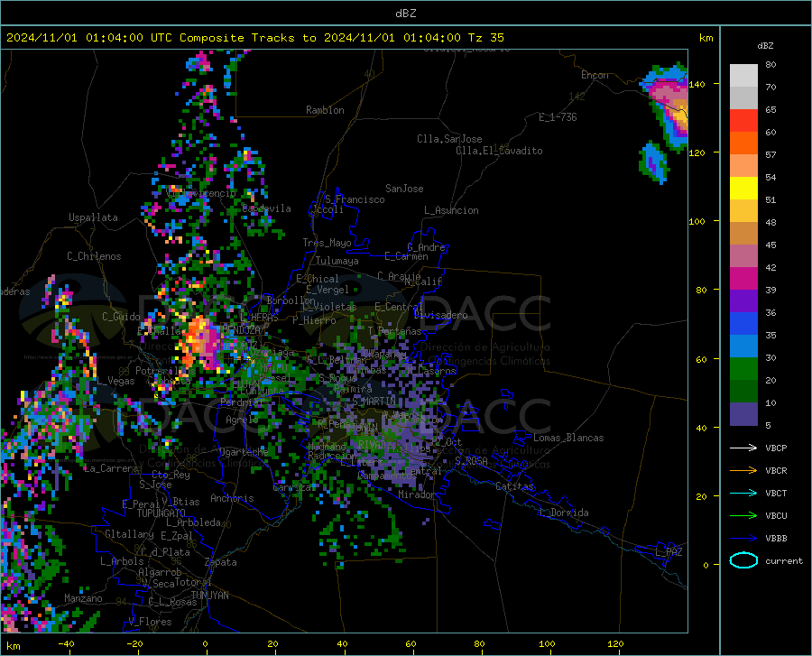Click the cyan 'current' ellipse legend symbol

coord(743,560)
